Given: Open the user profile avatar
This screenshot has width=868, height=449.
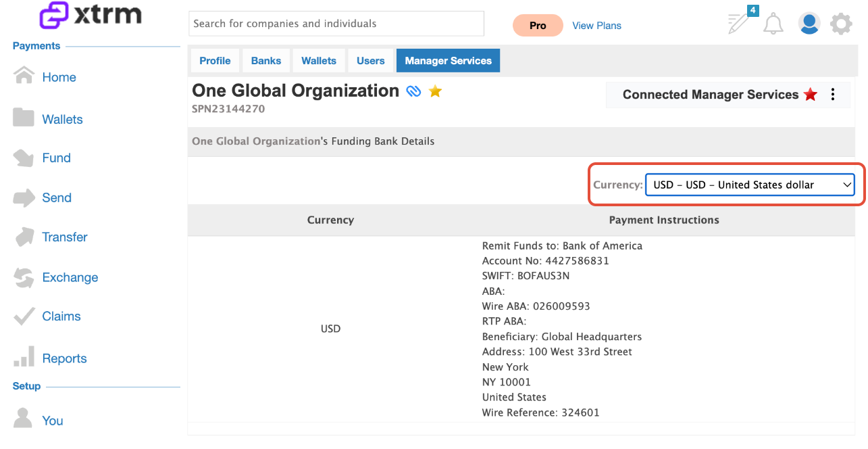Looking at the screenshot, I should tap(809, 24).
